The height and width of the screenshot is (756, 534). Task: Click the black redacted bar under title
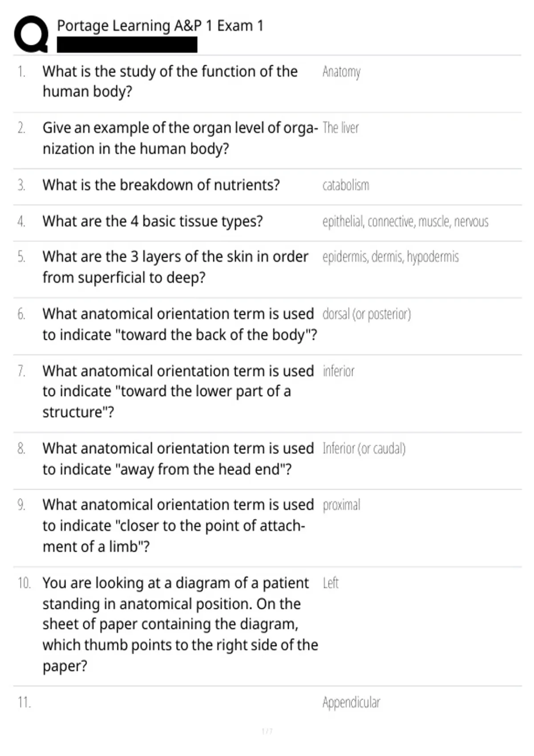[127, 45]
